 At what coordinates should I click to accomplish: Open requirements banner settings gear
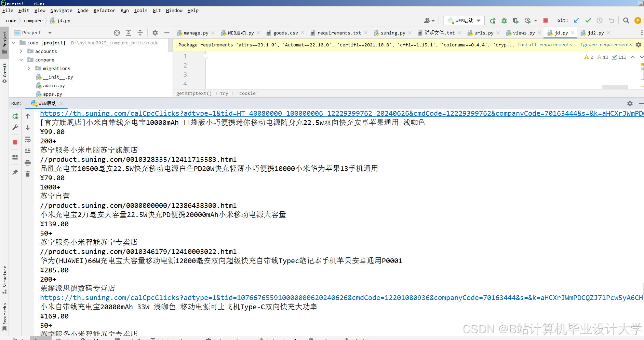click(639, 45)
